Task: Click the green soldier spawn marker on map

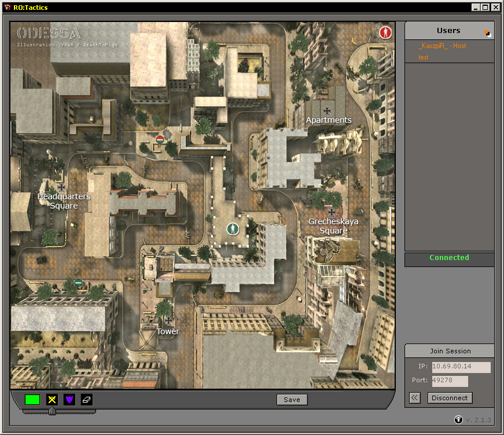Action: tap(233, 229)
